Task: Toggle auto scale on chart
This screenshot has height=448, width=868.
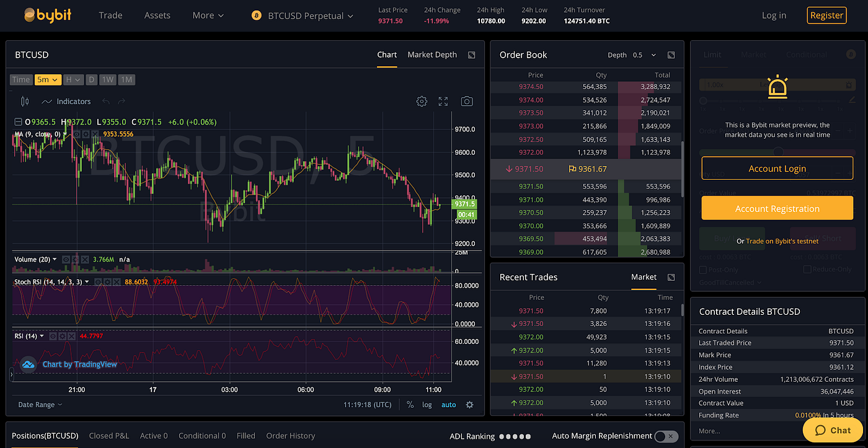Action: [x=448, y=405]
